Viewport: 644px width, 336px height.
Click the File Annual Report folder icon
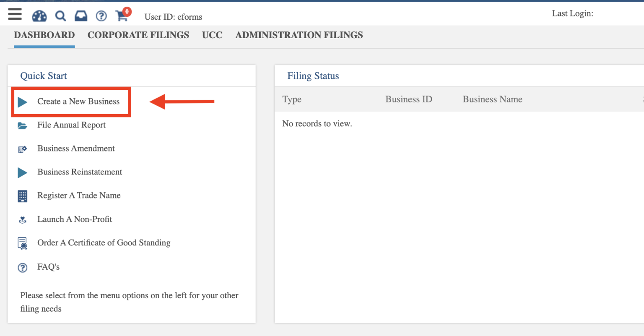click(23, 125)
